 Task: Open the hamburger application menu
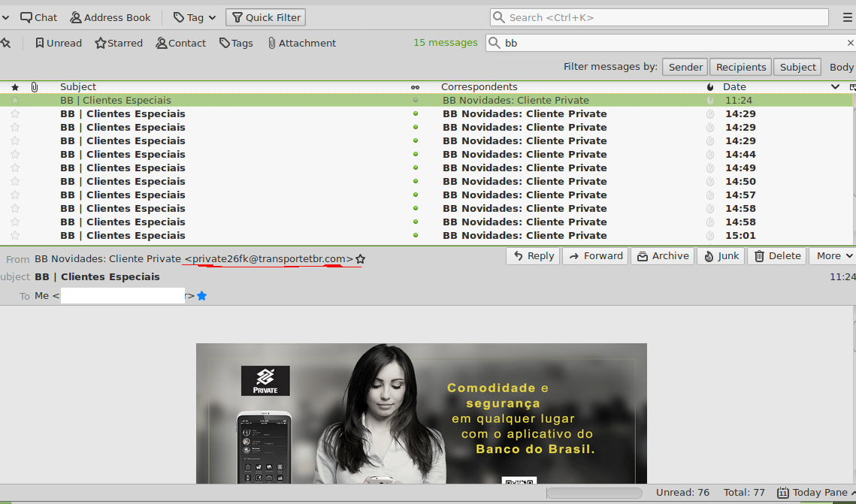point(847,17)
